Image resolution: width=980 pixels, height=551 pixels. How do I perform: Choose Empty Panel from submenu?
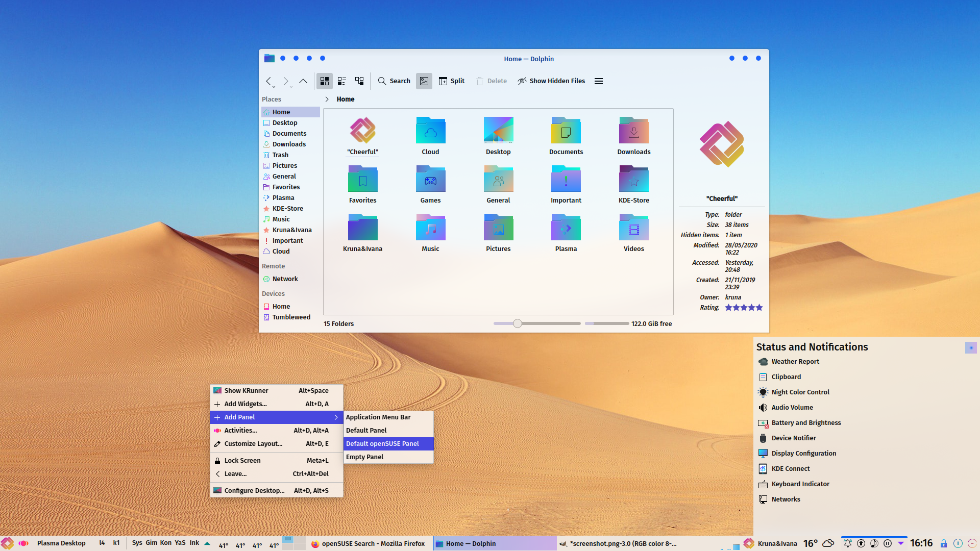pyautogui.click(x=388, y=457)
